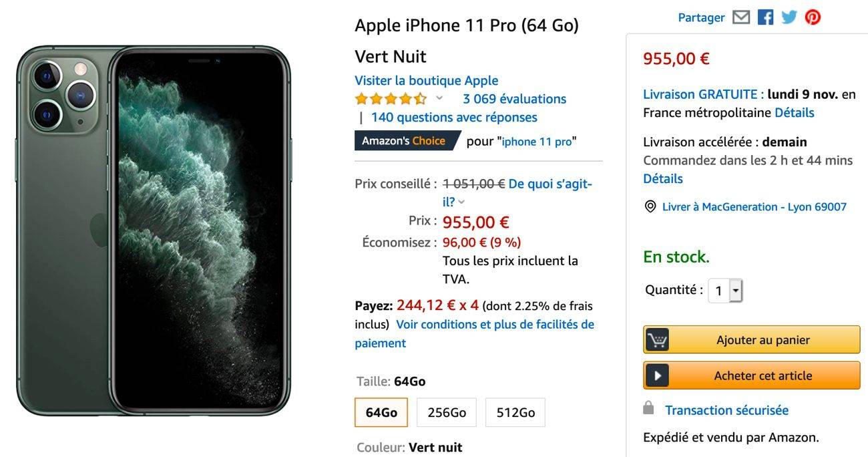This screenshot has height=457, width=868.
Task: Select the 256Go storage option
Action: tap(446, 412)
